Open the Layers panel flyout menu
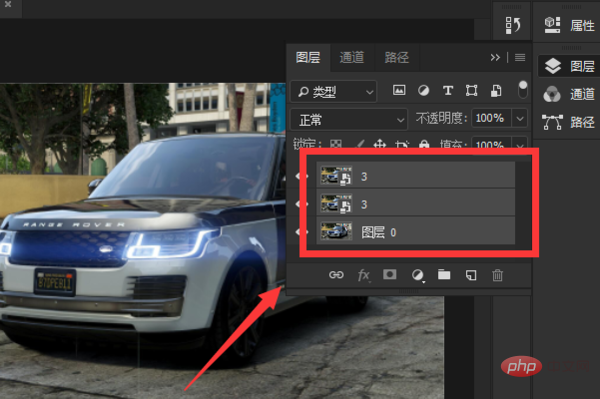600x399 pixels. point(520,57)
